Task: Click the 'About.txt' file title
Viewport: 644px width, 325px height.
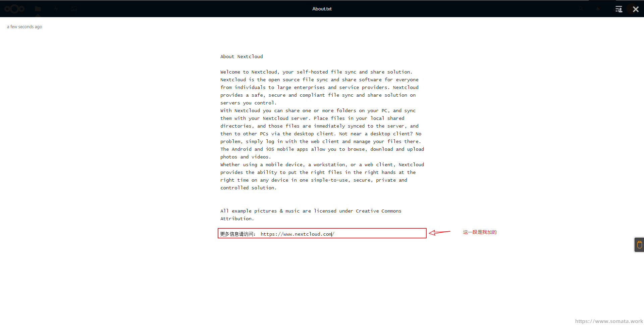Action: click(322, 9)
